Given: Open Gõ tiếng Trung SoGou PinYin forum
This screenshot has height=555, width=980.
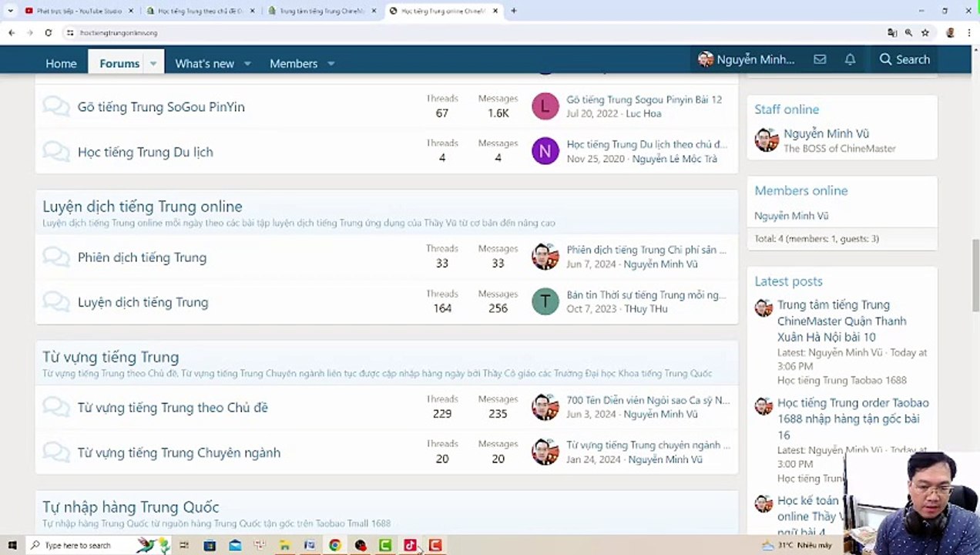Looking at the screenshot, I should coord(161,106).
